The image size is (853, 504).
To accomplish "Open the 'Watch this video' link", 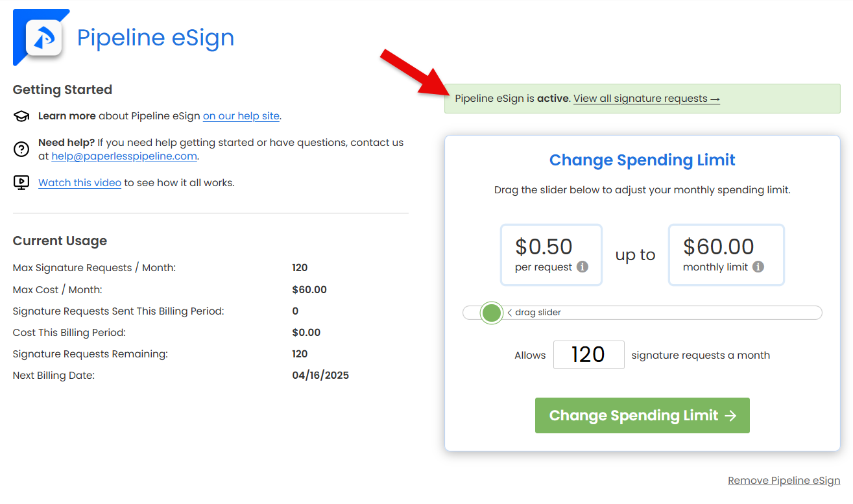I will pyautogui.click(x=80, y=183).
